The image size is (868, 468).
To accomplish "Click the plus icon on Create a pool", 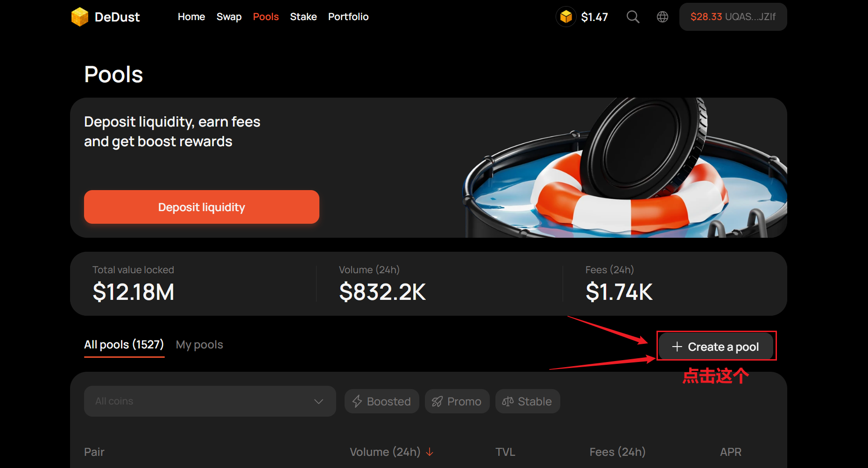I will pyautogui.click(x=677, y=347).
